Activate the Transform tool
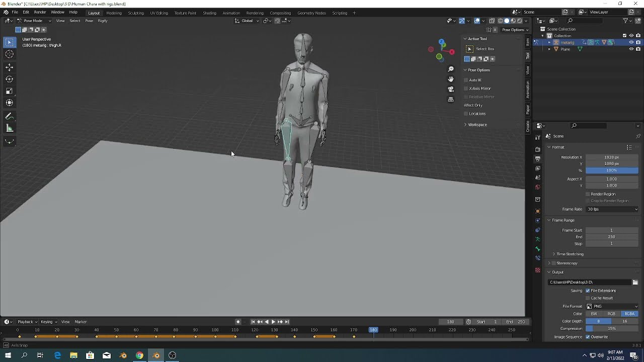The width and height of the screenshot is (644, 362). (x=9, y=103)
